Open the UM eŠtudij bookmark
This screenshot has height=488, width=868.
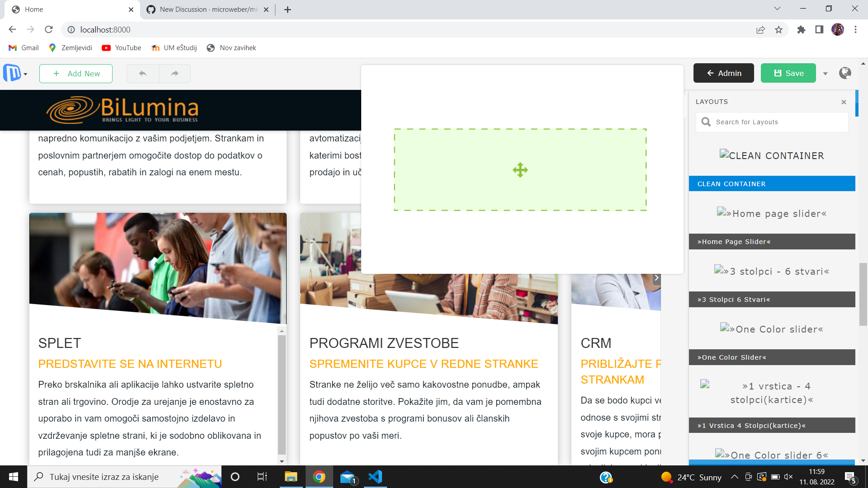(x=174, y=48)
